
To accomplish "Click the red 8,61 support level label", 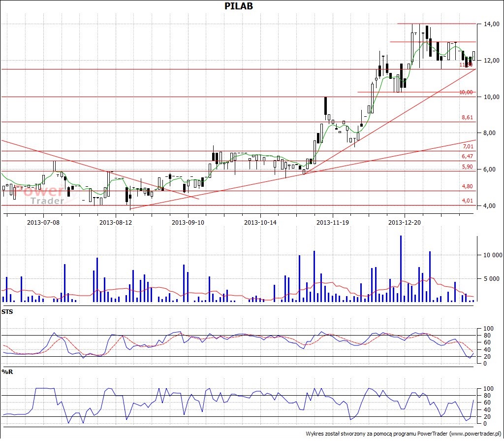I will pos(467,117).
